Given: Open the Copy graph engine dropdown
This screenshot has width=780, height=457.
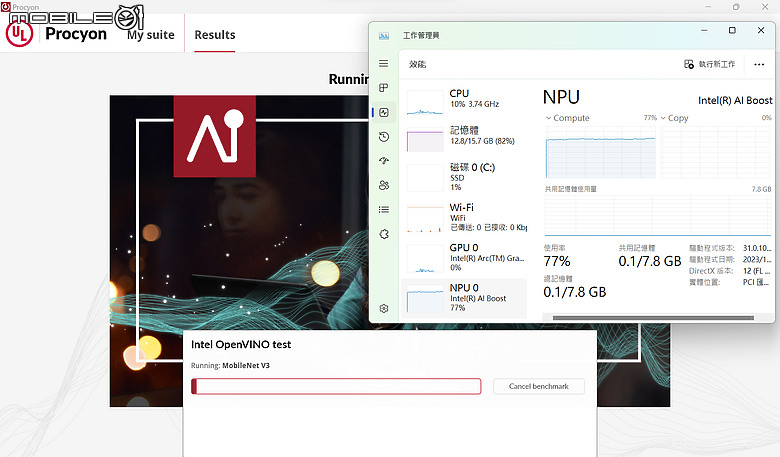Looking at the screenshot, I should (x=675, y=118).
